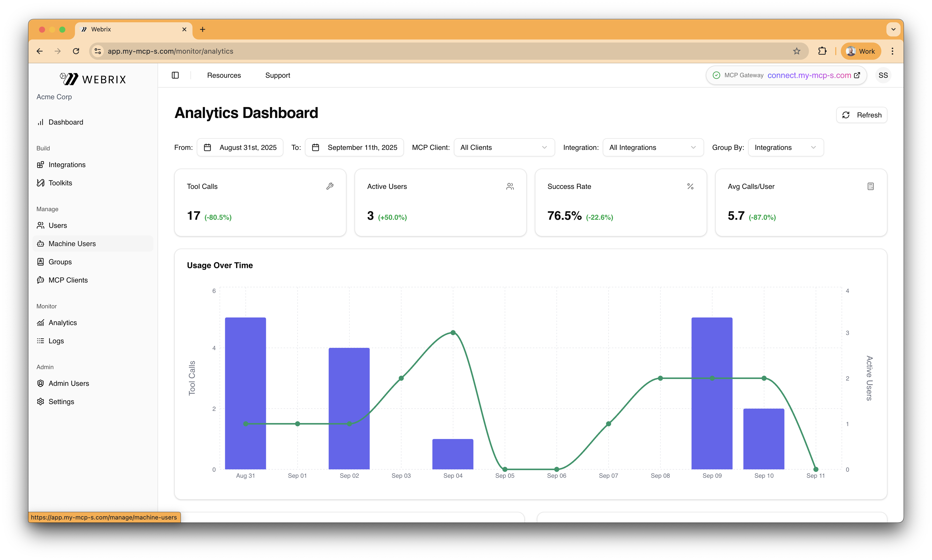Viewport: 932px width, 560px height.
Task: Open the Resources menu
Action: pos(224,75)
